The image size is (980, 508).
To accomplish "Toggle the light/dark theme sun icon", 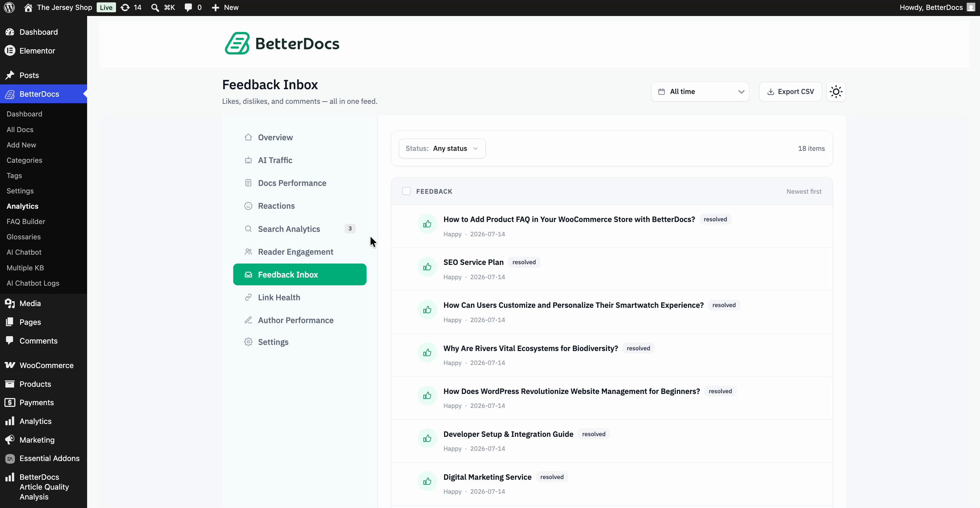I will [836, 92].
